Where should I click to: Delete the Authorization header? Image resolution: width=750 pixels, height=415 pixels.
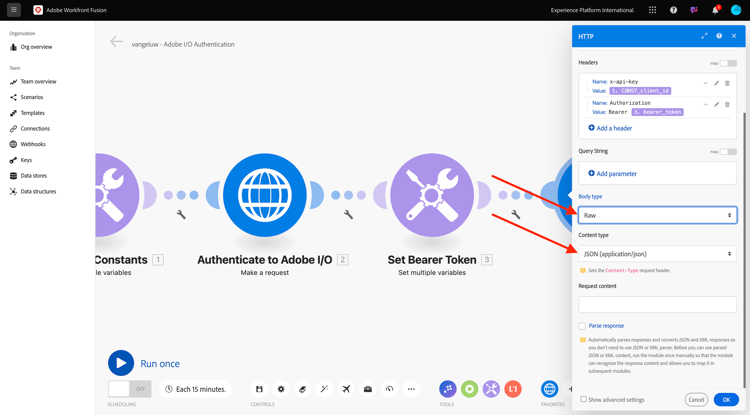click(x=727, y=104)
